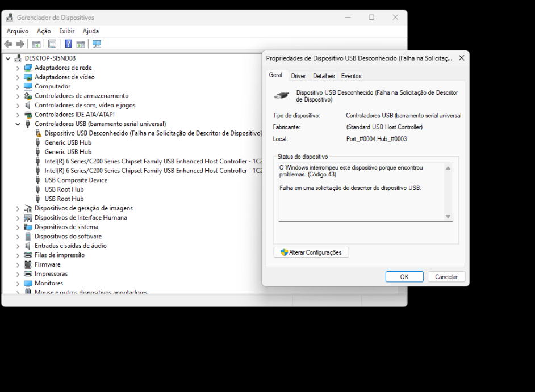Click the Impressoras printer icon
Viewport: 535px width, 392px height.
(x=28, y=273)
